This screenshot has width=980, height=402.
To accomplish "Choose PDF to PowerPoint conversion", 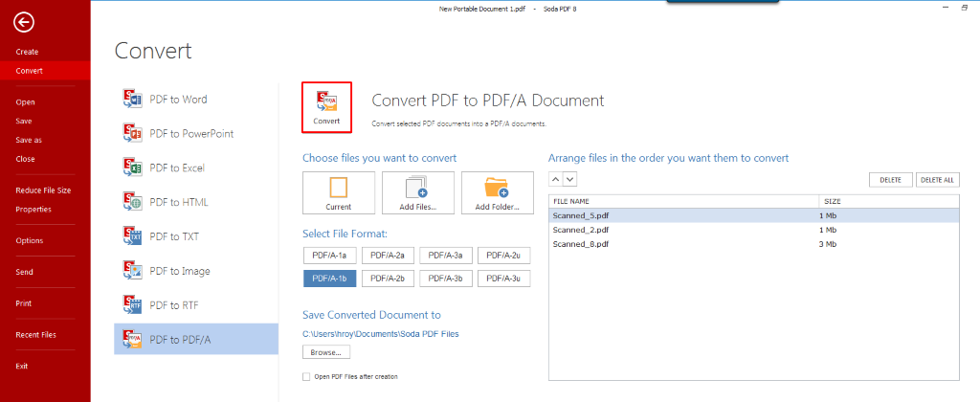I will point(196,133).
